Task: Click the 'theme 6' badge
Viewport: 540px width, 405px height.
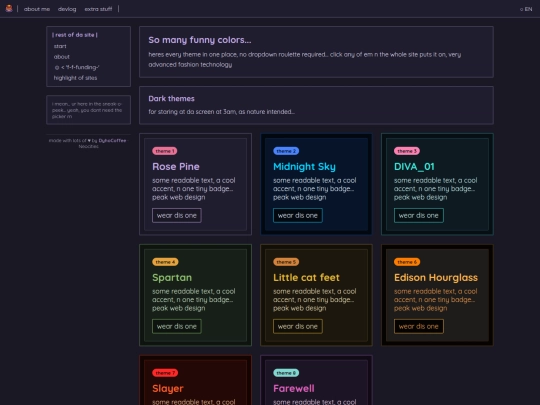Action: [407, 262]
